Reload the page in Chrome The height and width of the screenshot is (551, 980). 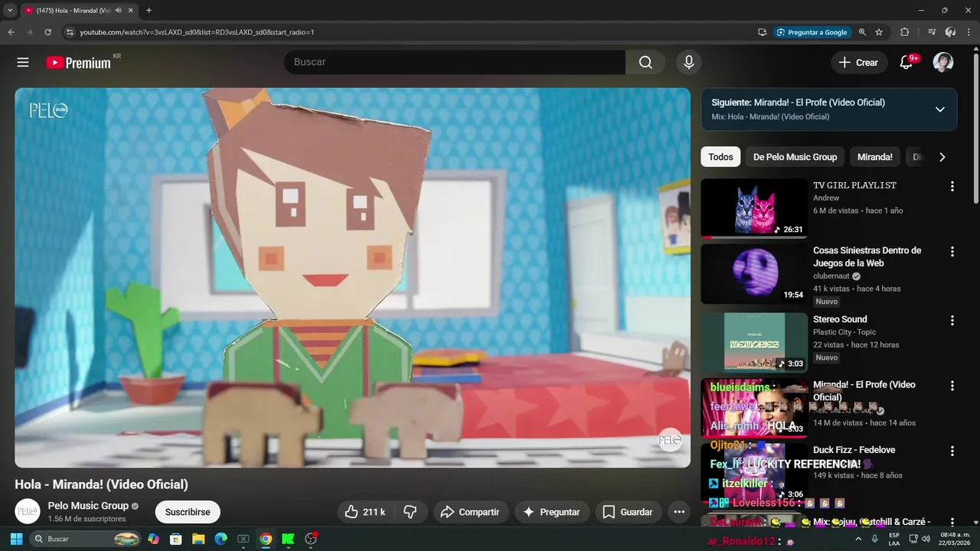coord(47,32)
